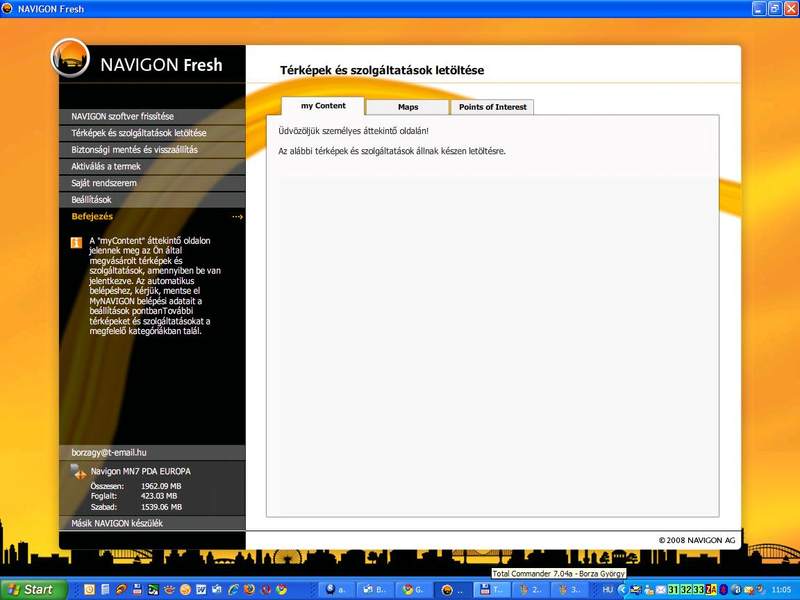Screen dimensions: 800x600
Task: Select Térképek és szolgáltatások letöltése menu item
Action: point(152,133)
